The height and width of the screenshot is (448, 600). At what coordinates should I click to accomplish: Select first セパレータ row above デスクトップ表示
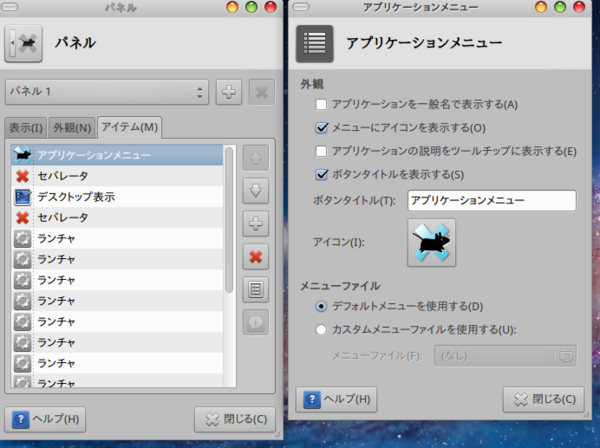click(x=117, y=176)
